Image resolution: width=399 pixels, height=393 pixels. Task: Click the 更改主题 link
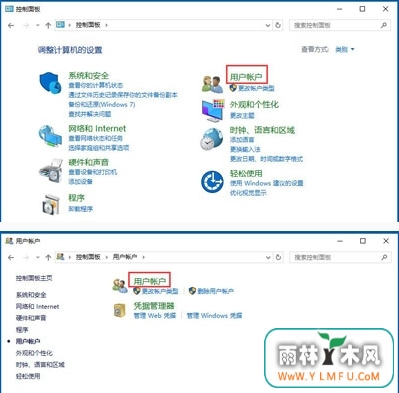click(242, 115)
